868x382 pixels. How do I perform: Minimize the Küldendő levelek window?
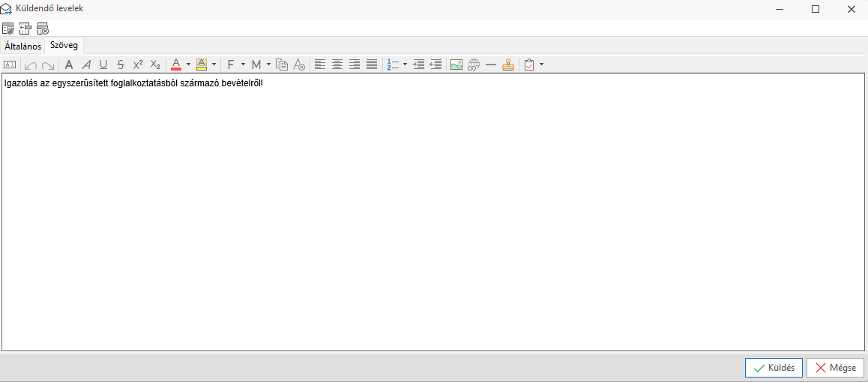pos(780,9)
